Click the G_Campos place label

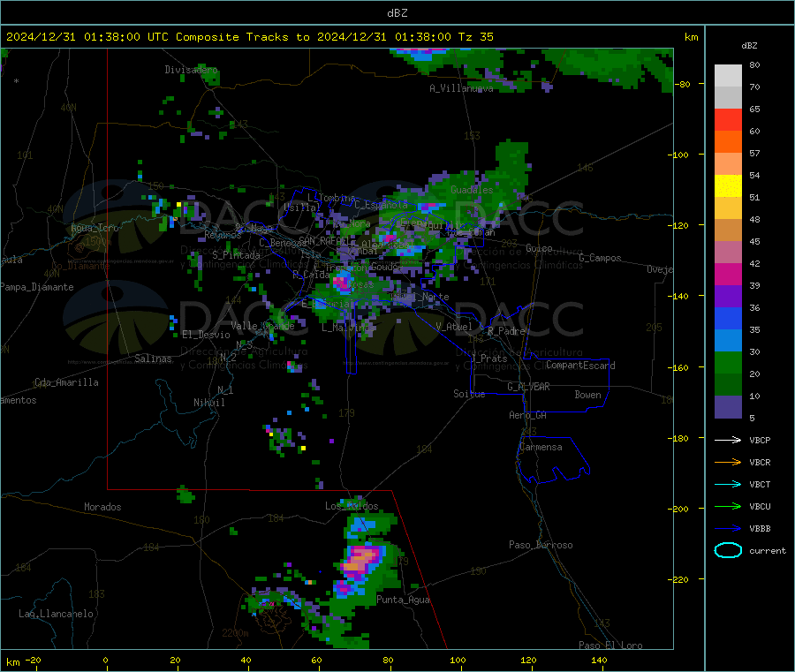click(x=600, y=258)
